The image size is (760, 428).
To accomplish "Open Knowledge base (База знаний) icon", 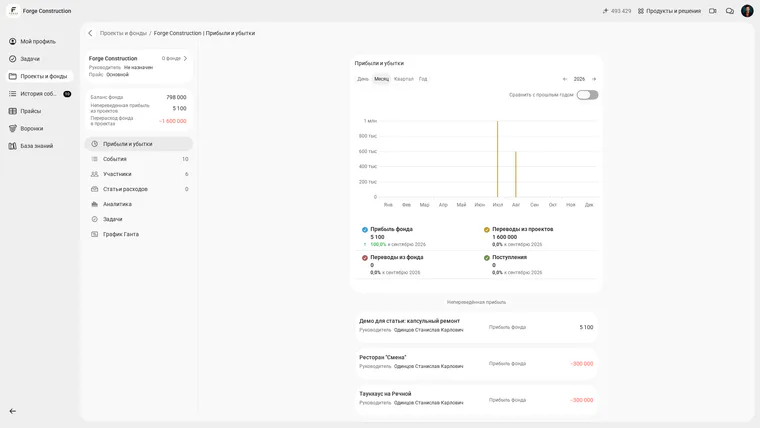I will 13,146.
